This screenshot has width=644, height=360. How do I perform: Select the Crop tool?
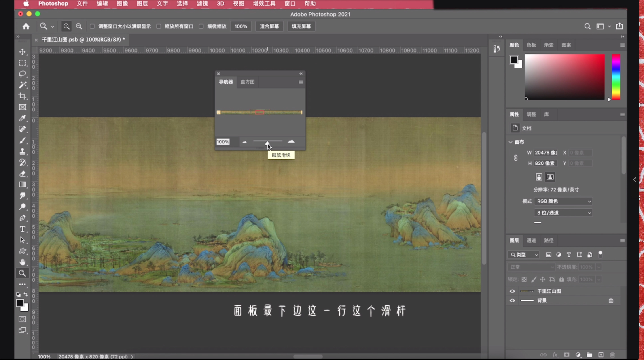23,96
